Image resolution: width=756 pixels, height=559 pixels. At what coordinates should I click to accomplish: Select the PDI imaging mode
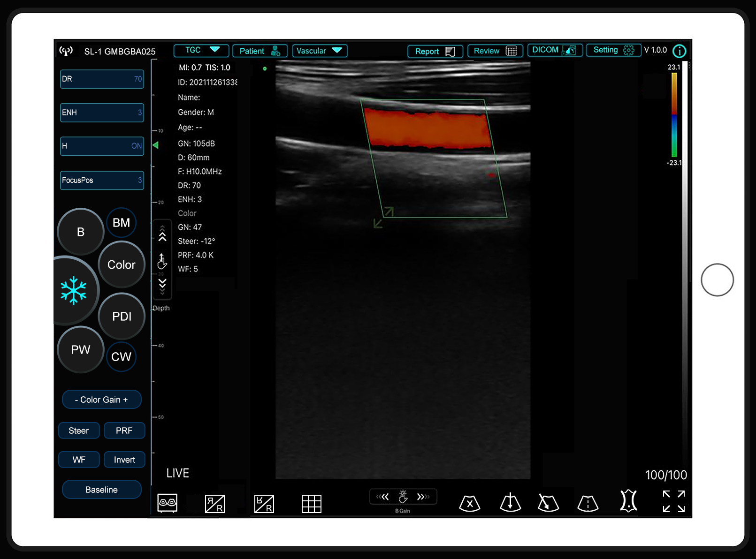click(x=122, y=316)
